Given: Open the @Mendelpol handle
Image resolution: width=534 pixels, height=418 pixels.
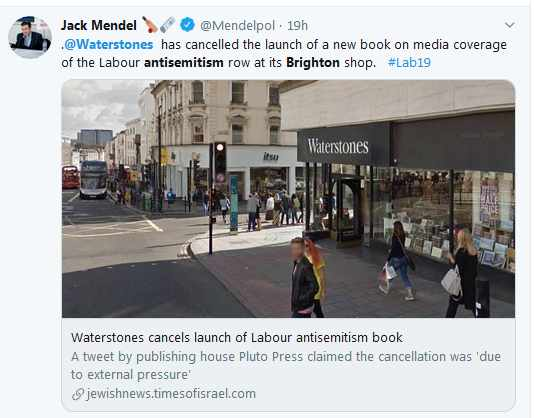Looking at the screenshot, I should [237, 26].
